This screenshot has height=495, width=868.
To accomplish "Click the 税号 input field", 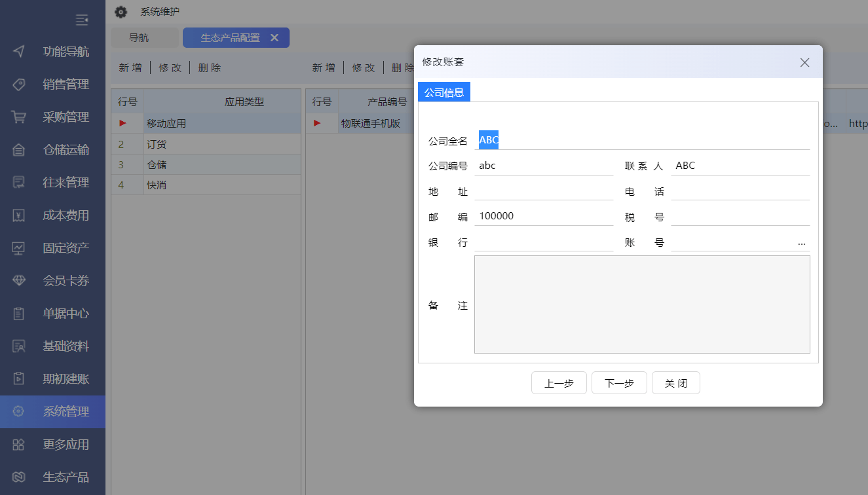I will [x=740, y=216].
